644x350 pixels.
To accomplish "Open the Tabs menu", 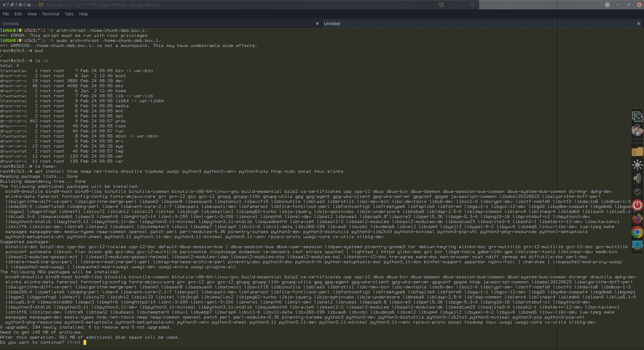I will [x=69, y=14].
